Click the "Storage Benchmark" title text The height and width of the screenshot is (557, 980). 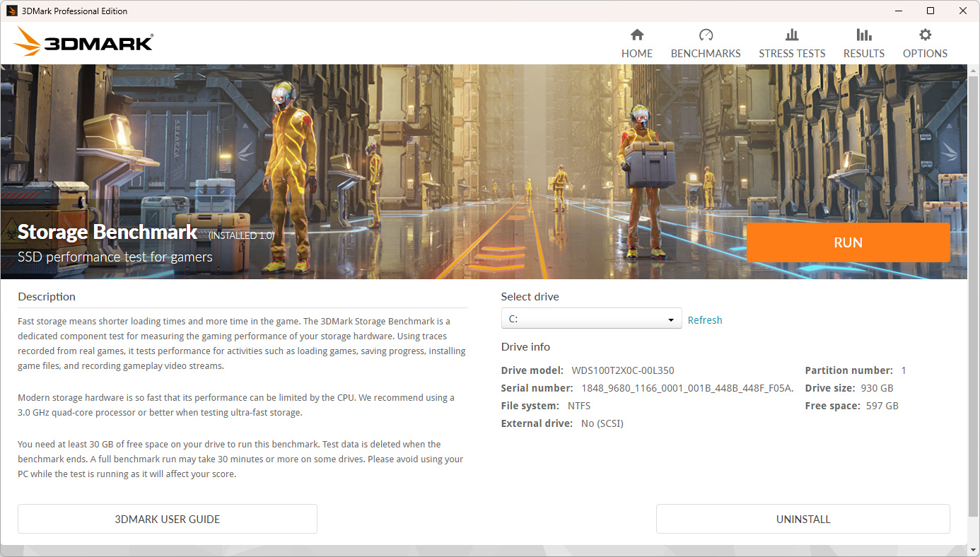107,232
